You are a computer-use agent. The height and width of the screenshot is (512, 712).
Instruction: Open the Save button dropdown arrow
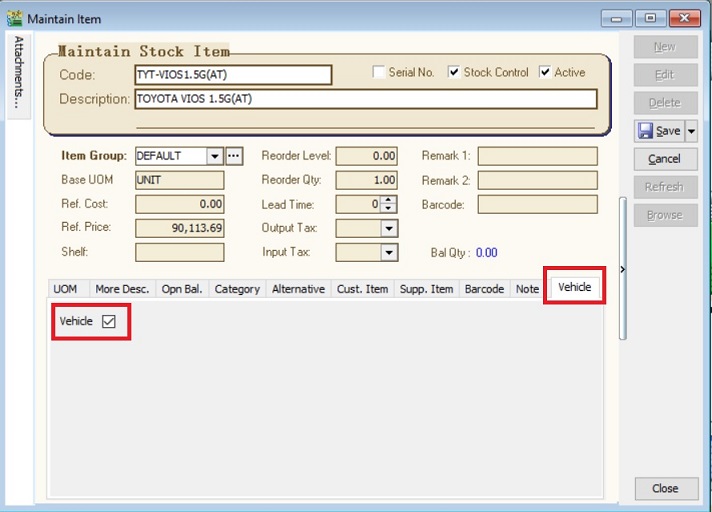tap(691, 131)
